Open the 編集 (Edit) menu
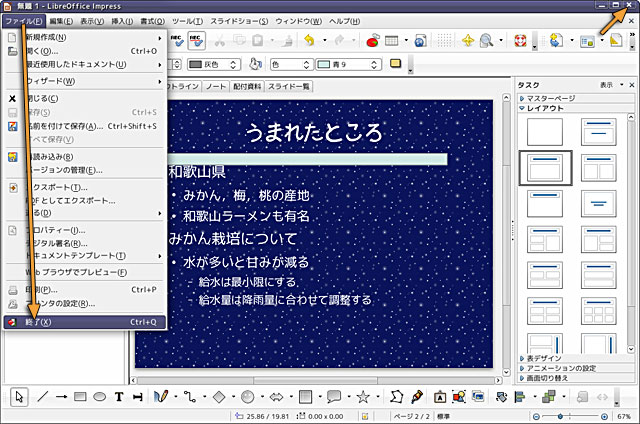Screen dimensions: 640x424 coord(60,21)
